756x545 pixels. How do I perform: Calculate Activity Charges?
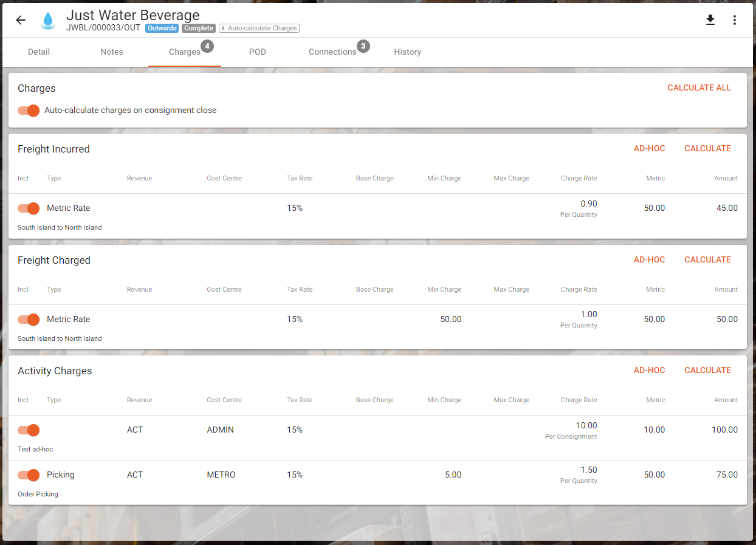pyautogui.click(x=708, y=371)
